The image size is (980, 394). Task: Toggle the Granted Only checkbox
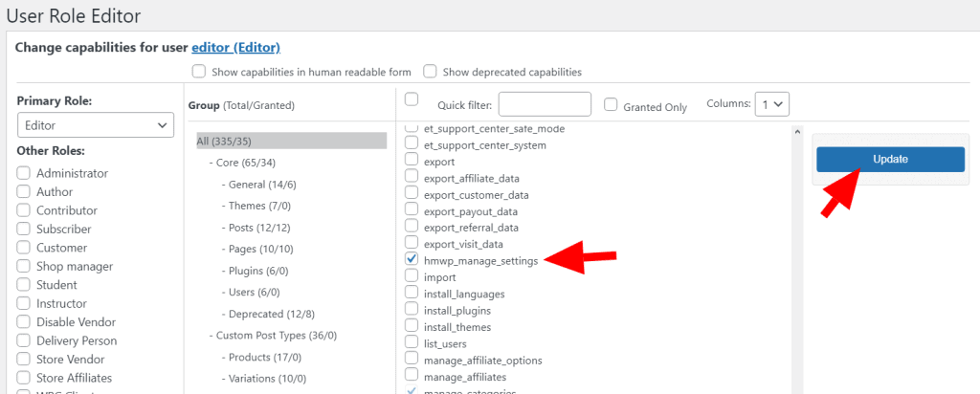[611, 104]
